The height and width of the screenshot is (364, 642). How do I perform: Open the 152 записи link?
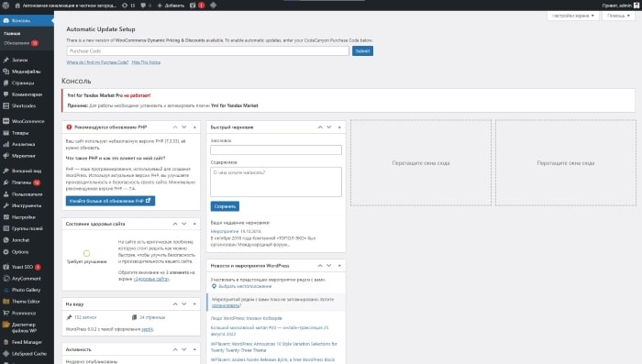pos(85,317)
